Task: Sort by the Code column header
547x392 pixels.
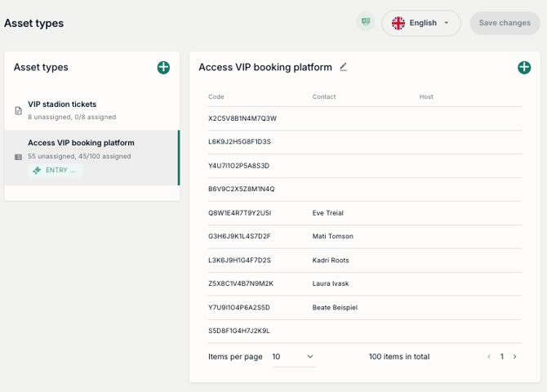Action: click(216, 96)
